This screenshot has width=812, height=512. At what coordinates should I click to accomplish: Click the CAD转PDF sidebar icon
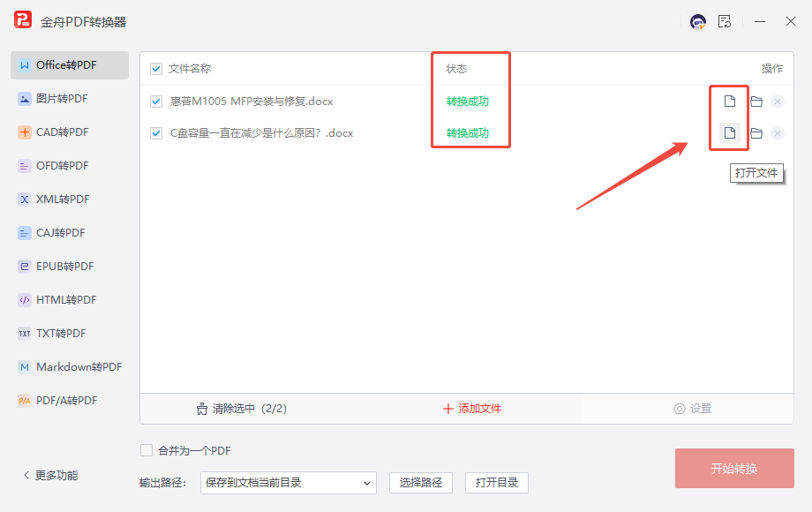[x=25, y=132]
